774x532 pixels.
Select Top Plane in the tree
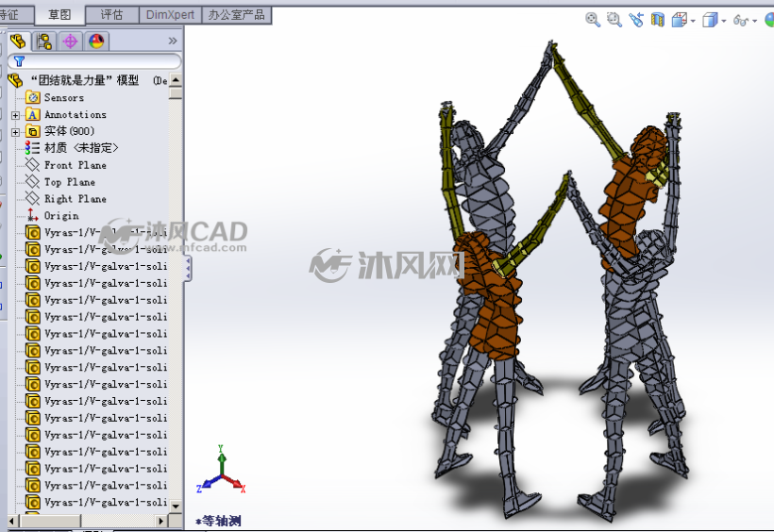tap(70, 182)
